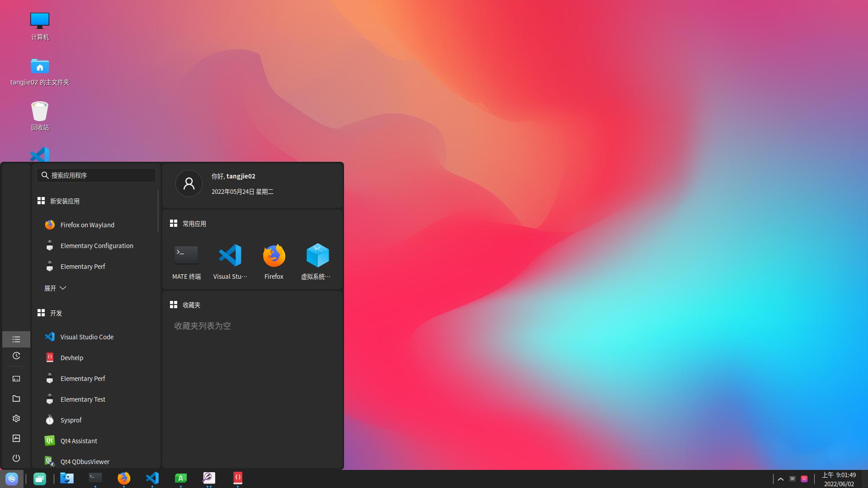Expand the system tray hidden icons arrow
Screen dimensions: 868x488
[x=781, y=479]
